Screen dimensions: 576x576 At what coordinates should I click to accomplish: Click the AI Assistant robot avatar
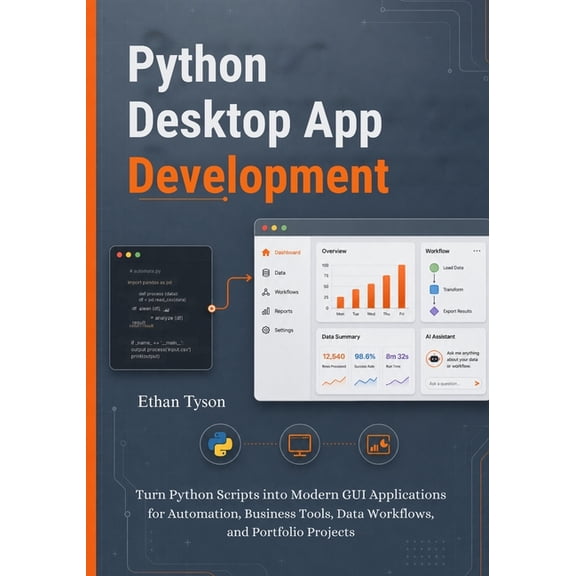[434, 359]
